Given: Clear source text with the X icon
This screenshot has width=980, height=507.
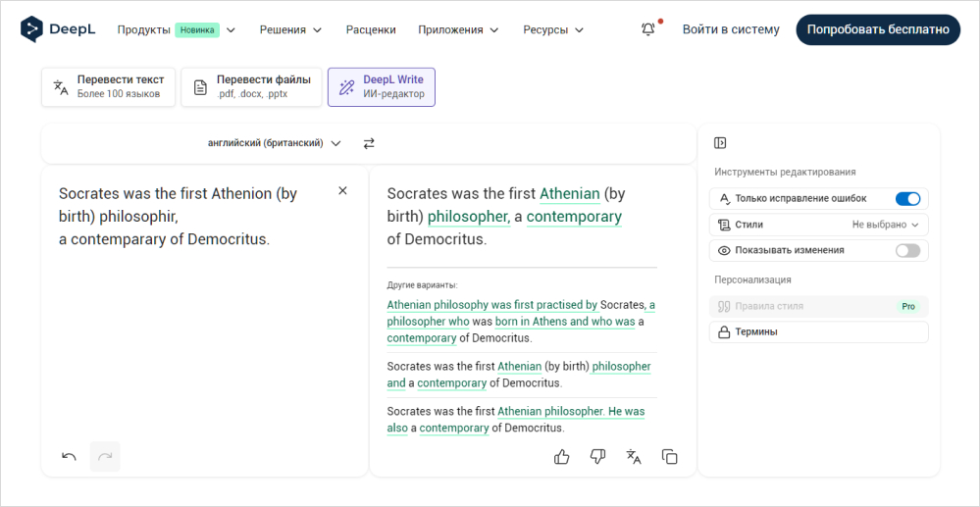Looking at the screenshot, I should coord(342,191).
